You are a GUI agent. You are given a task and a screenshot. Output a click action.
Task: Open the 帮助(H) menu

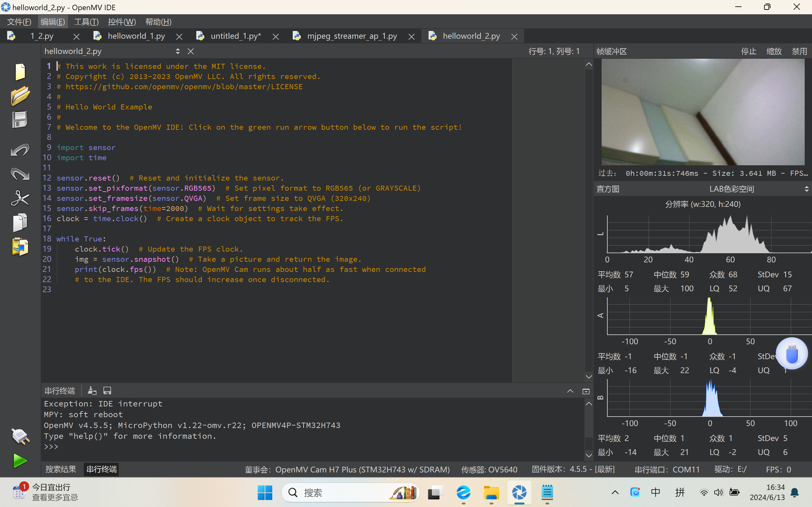158,22
